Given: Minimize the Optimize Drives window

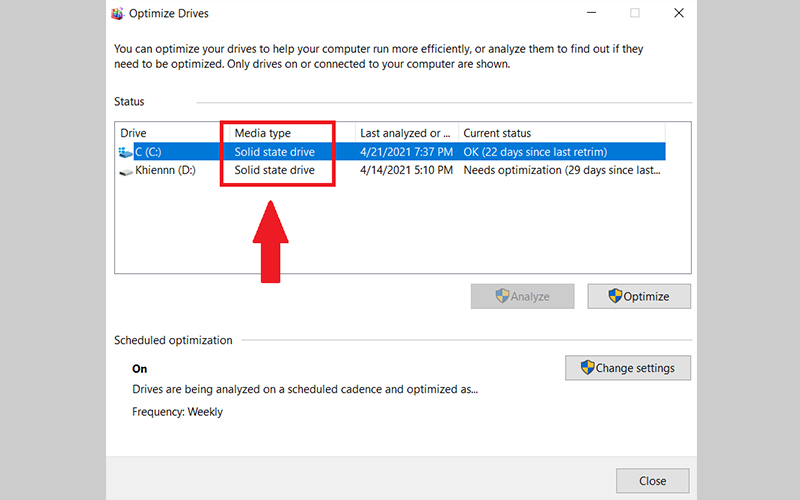Looking at the screenshot, I should point(591,13).
